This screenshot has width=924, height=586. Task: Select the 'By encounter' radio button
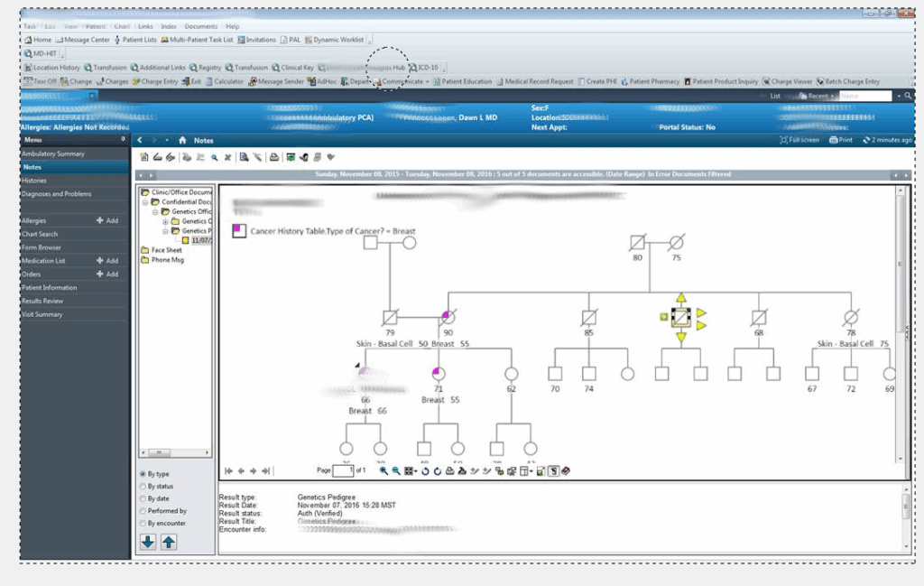click(x=143, y=523)
